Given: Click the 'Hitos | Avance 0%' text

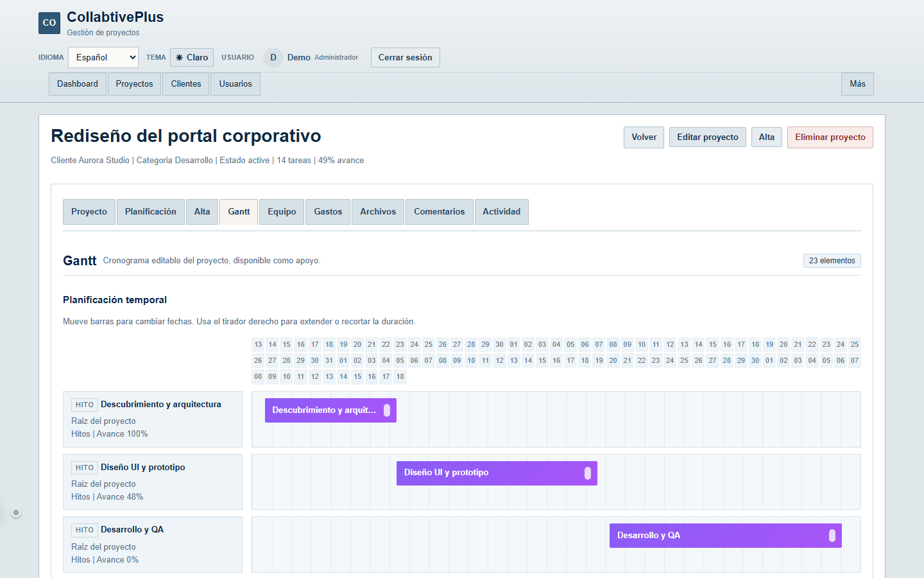Looking at the screenshot, I should [x=105, y=560].
